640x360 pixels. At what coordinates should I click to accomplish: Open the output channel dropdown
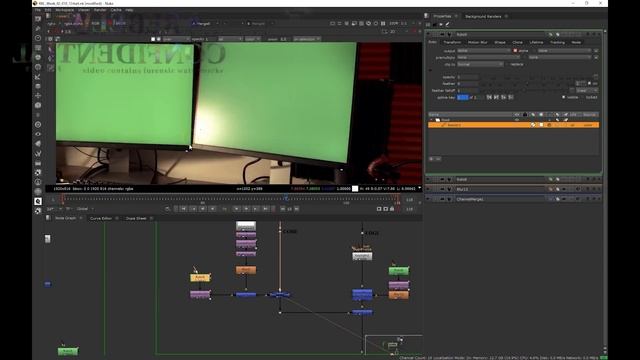coord(484,51)
